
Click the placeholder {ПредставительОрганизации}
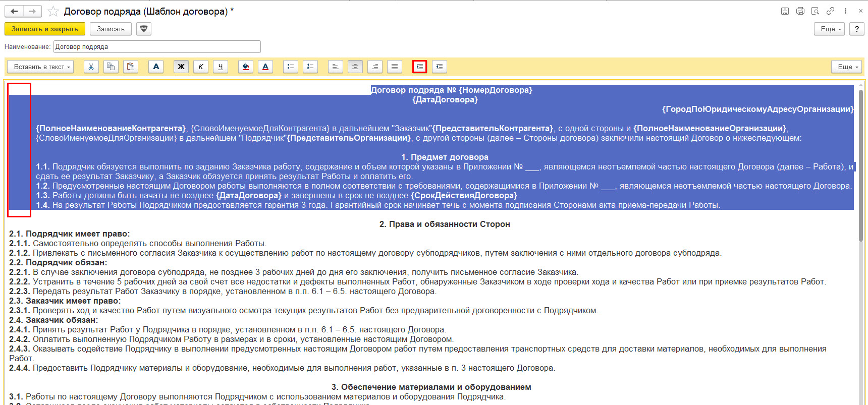[x=349, y=138]
